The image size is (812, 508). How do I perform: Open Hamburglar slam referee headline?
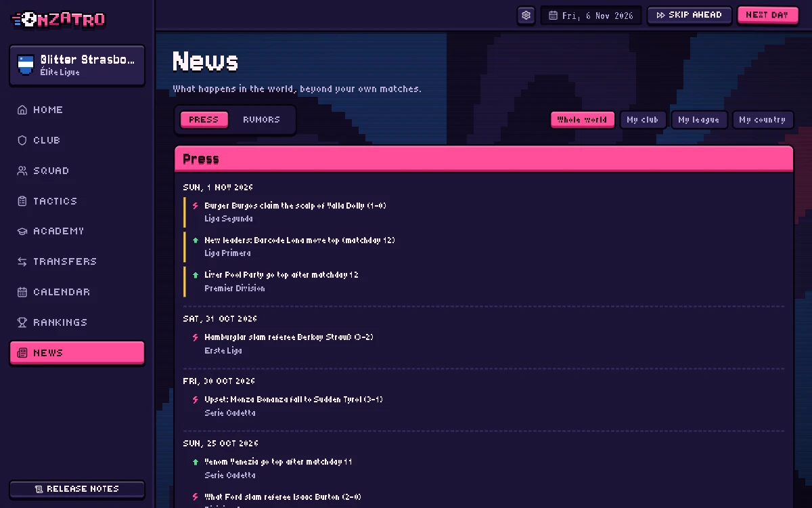[x=289, y=337]
